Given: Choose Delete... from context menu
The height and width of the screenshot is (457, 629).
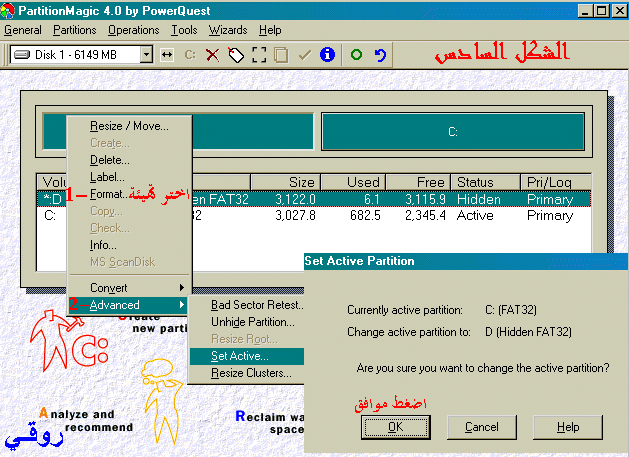Looking at the screenshot, I should [130, 160].
